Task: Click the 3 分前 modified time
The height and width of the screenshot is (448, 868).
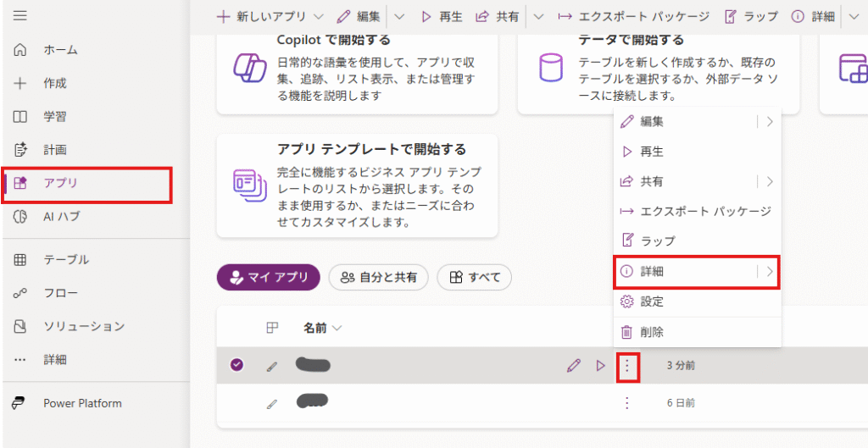Action: point(681,365)
